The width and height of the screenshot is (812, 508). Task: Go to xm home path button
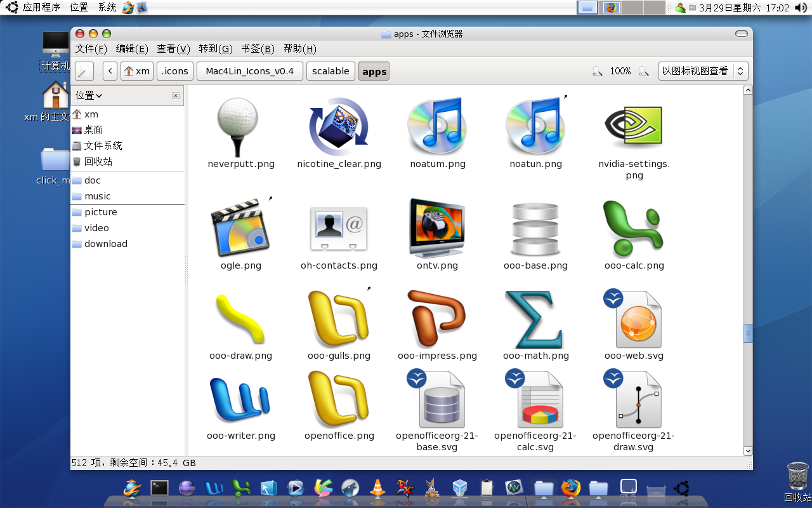point(137,71)
